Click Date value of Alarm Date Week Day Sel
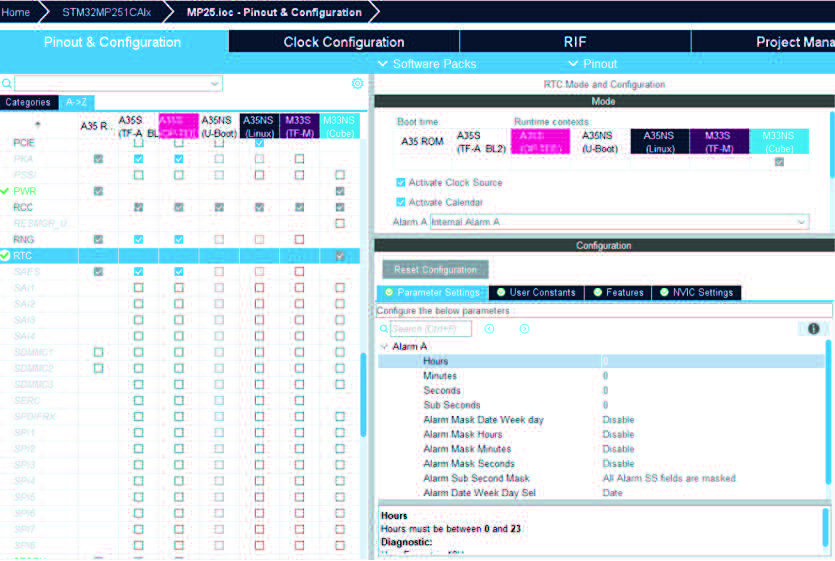This screenshot has width=835, height=561. 612,493
